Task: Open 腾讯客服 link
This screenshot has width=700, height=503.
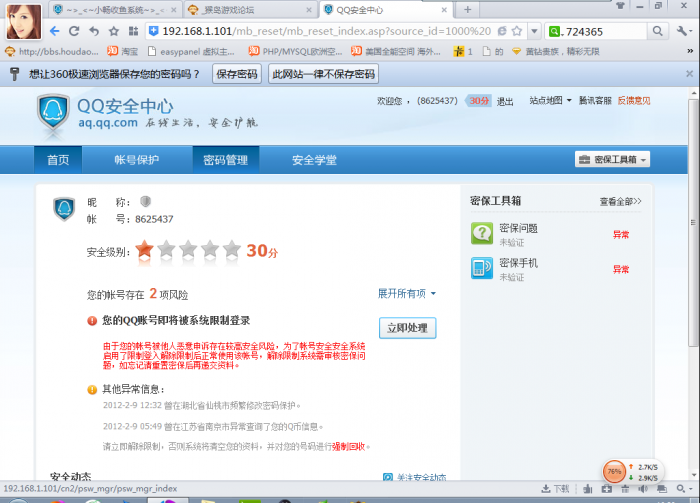Action: pos(595,100)
